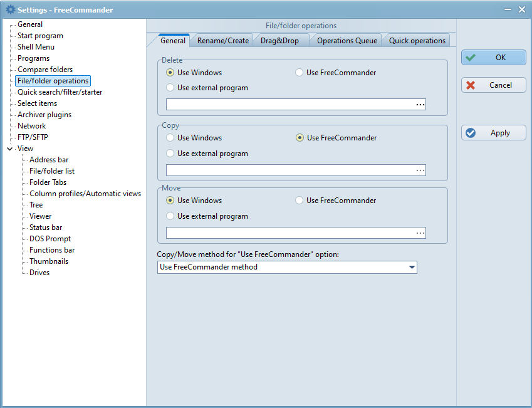Select Use FreeCommander for Move

coord(336,201)
